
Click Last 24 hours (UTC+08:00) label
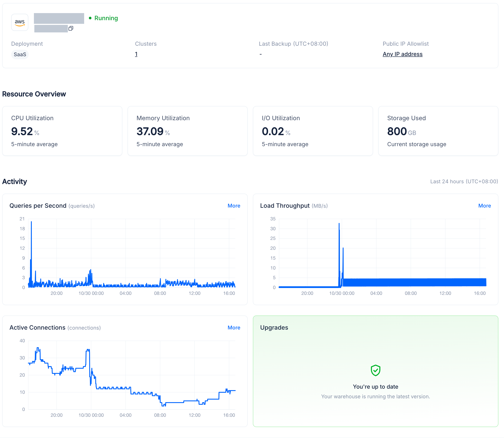click(464, 181)
